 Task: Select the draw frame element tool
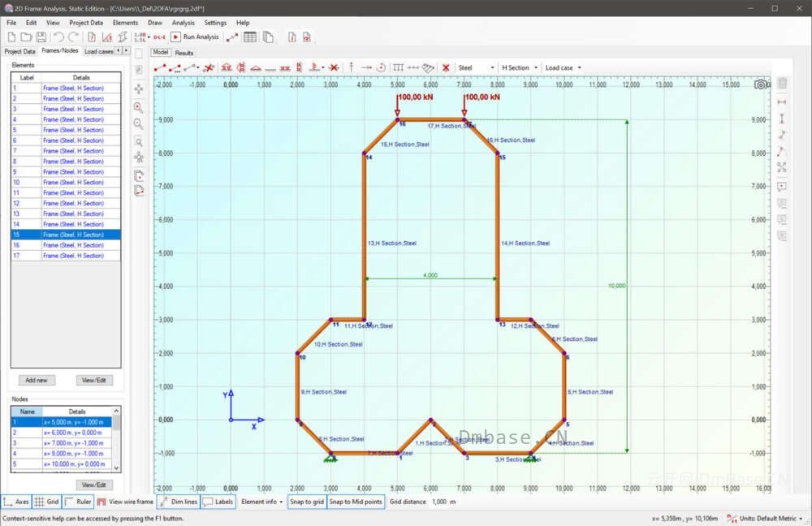point(160,67)
